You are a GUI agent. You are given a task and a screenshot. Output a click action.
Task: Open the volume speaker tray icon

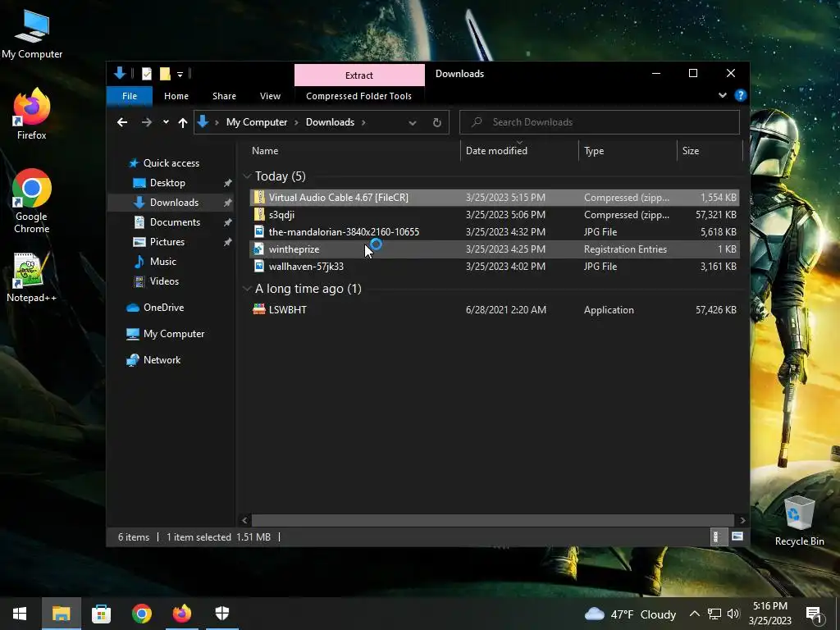pyautogui.click(x=733, y=614)
